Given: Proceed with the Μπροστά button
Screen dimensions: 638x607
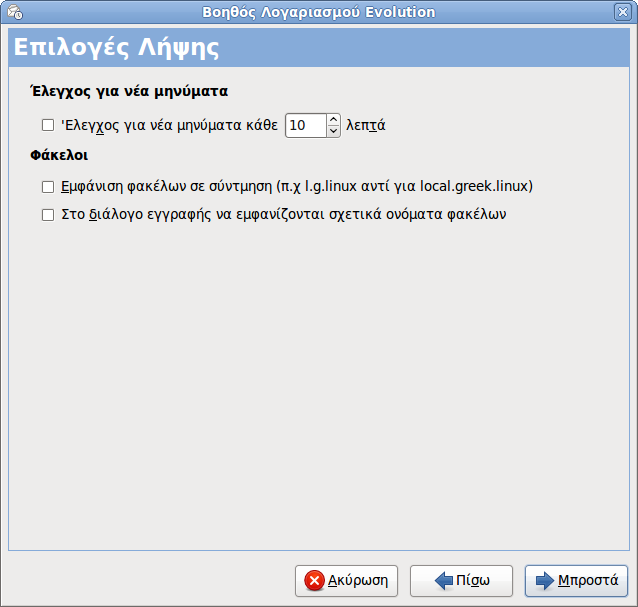Looking at the screenshot, I should point(576,581).
